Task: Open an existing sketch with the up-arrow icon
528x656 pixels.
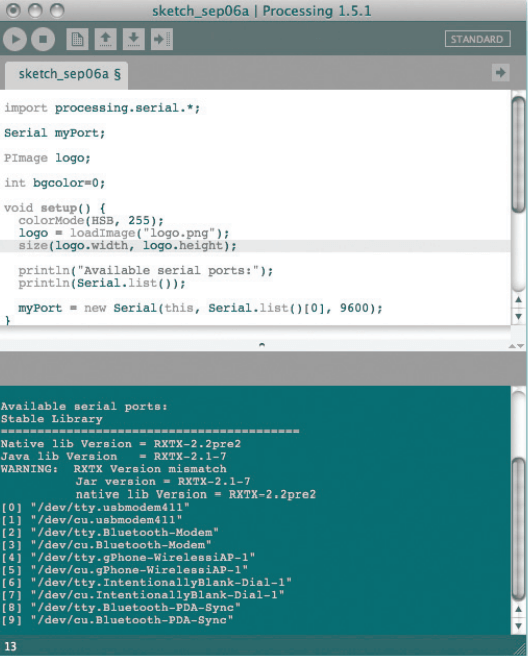Action: 105,39
